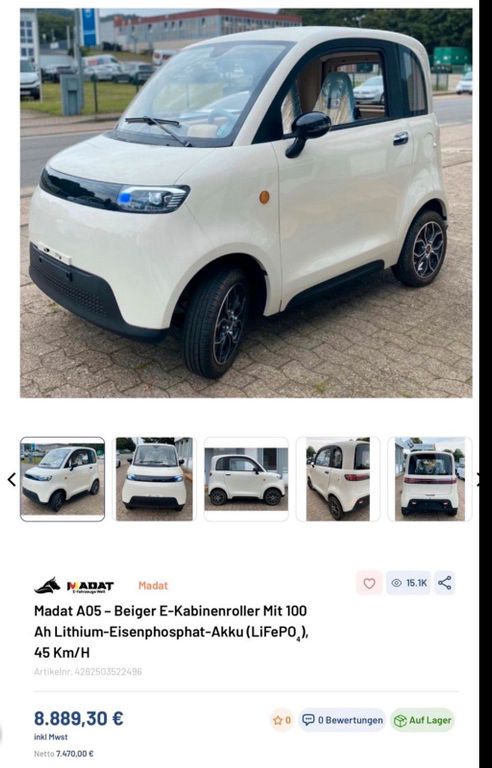Open the orange Madat brand link

click(153, 585)
